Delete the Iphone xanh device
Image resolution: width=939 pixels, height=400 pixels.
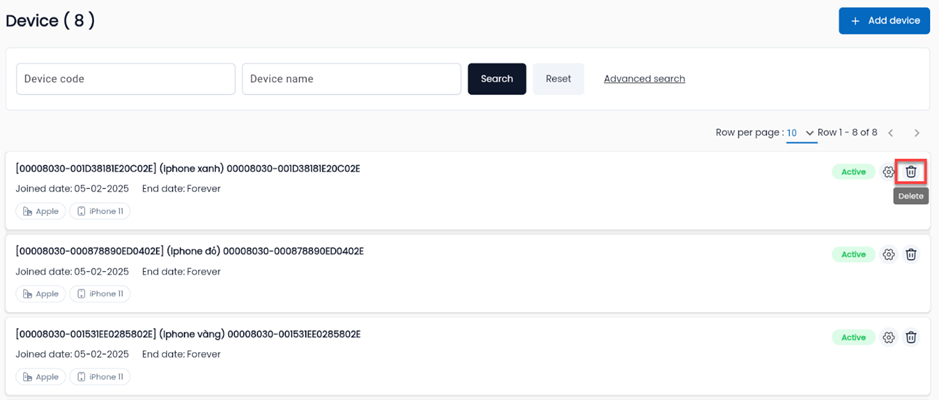910,172
